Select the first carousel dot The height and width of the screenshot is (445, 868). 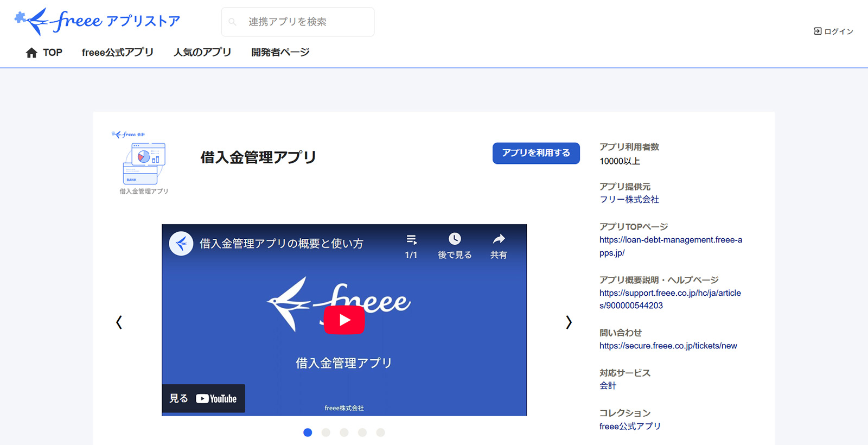[308, 433]
